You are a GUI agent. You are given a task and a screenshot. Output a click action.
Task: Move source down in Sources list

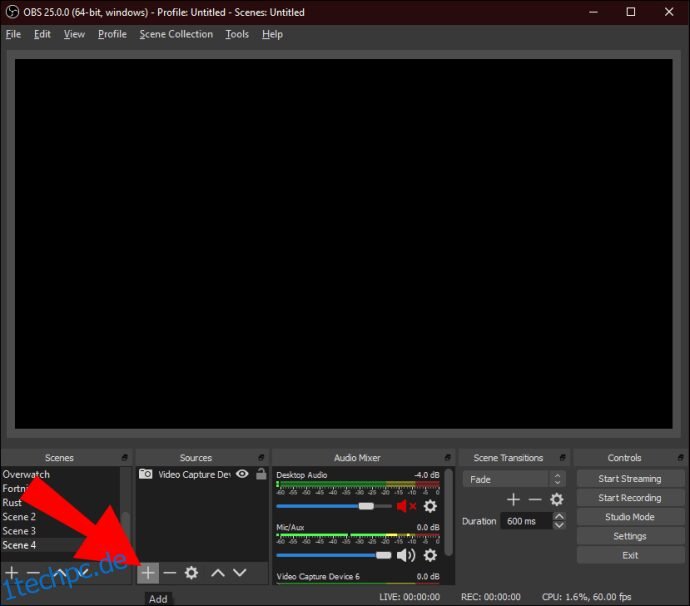[240, 573]
